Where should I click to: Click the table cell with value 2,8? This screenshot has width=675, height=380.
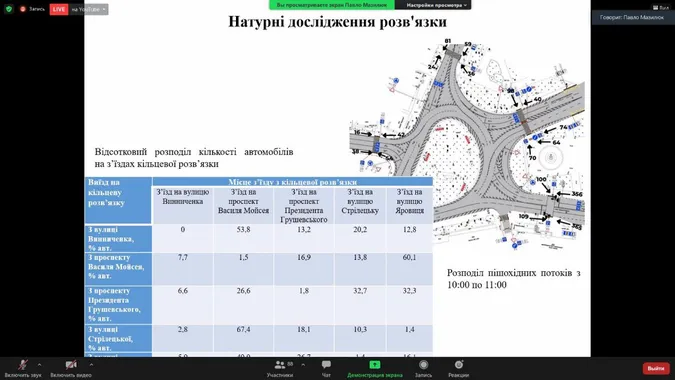coord(183,338)
